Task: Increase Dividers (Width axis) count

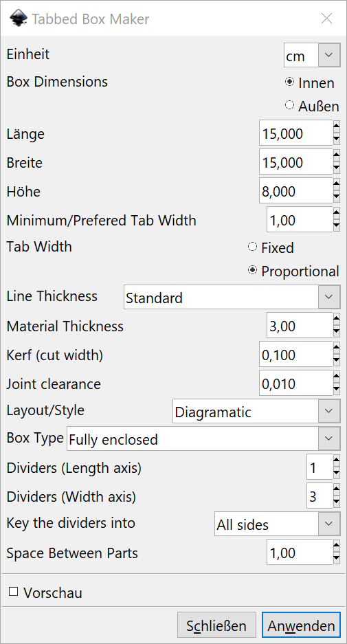Action: [336, 491]
